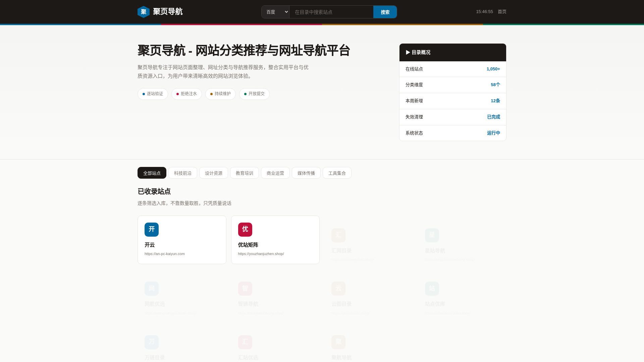Open the 智链导航 card title

[x=248, y=304]
